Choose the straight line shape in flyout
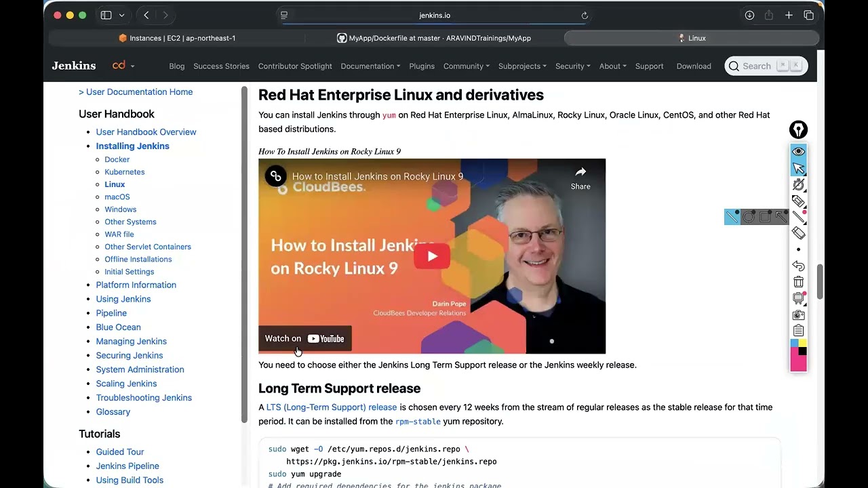 732,217
